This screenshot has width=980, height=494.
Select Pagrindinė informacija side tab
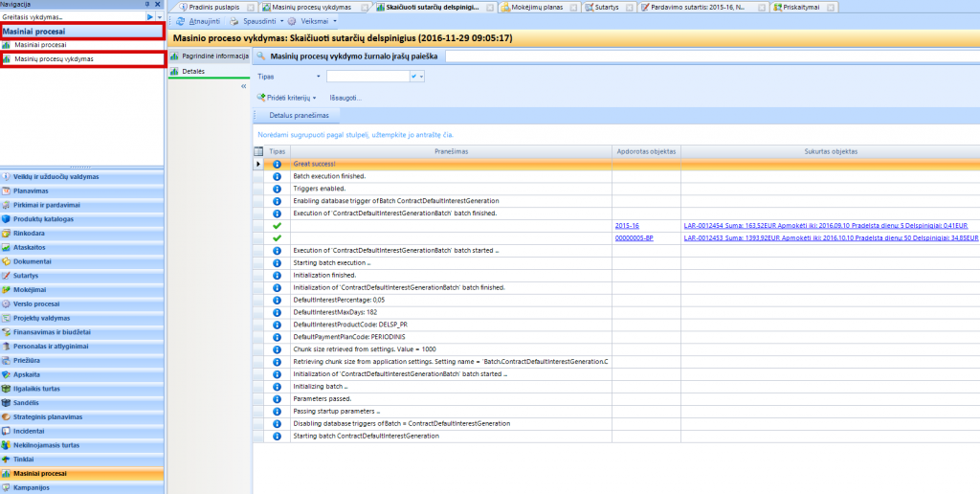tap(210, 56)
